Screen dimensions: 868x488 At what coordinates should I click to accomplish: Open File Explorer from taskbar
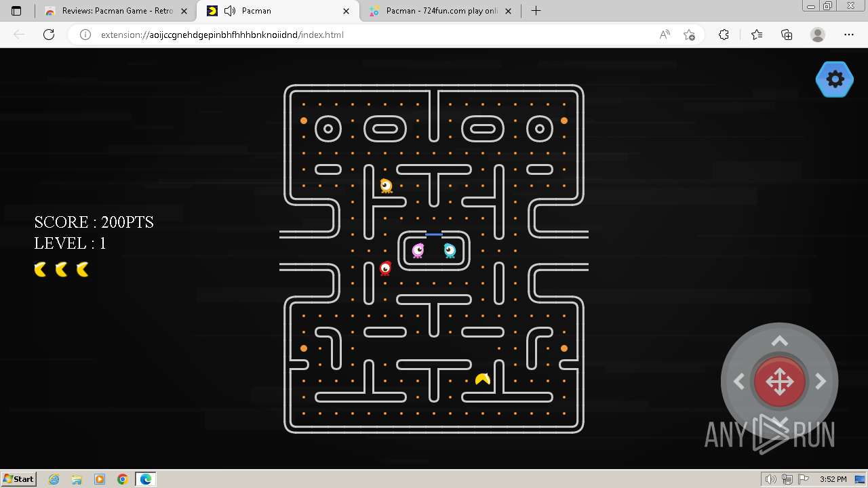[77, 479]
